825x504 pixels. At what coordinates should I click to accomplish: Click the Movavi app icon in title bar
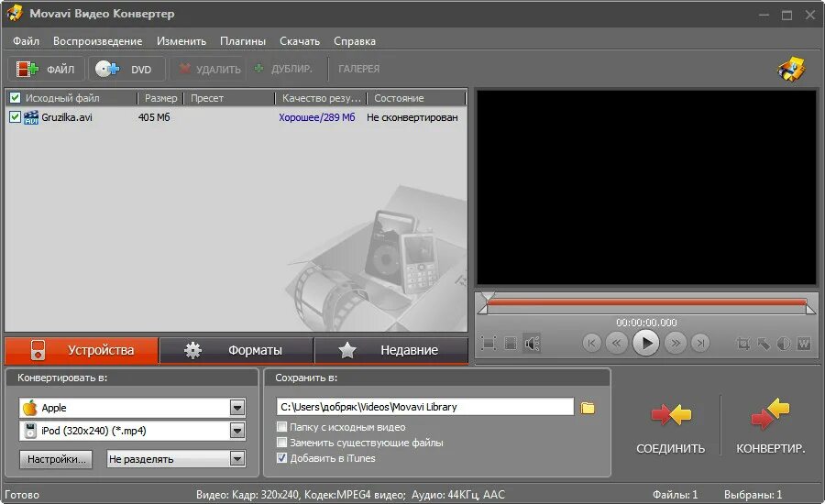[14, 13]
